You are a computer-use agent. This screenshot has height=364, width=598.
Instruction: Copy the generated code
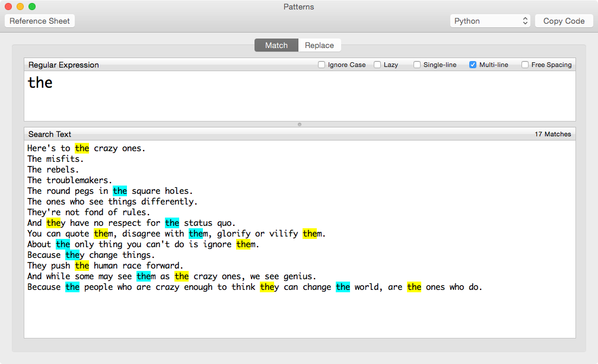pyautogui.click(x=564, y=21)
